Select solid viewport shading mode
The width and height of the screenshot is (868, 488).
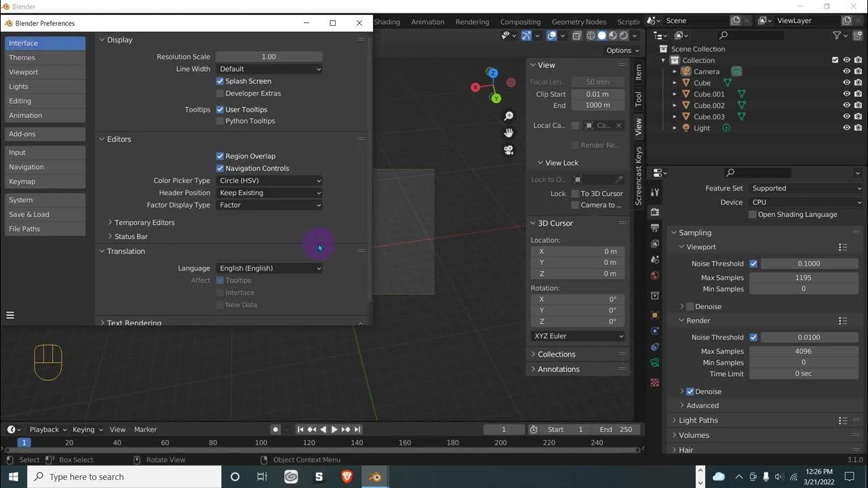tap(602, 36)
